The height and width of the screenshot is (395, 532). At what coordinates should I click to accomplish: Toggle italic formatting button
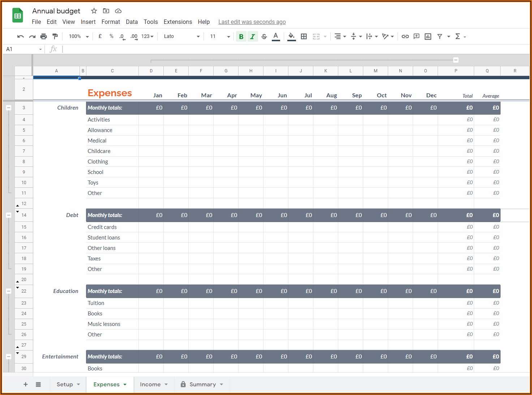[x=253, y=37]
